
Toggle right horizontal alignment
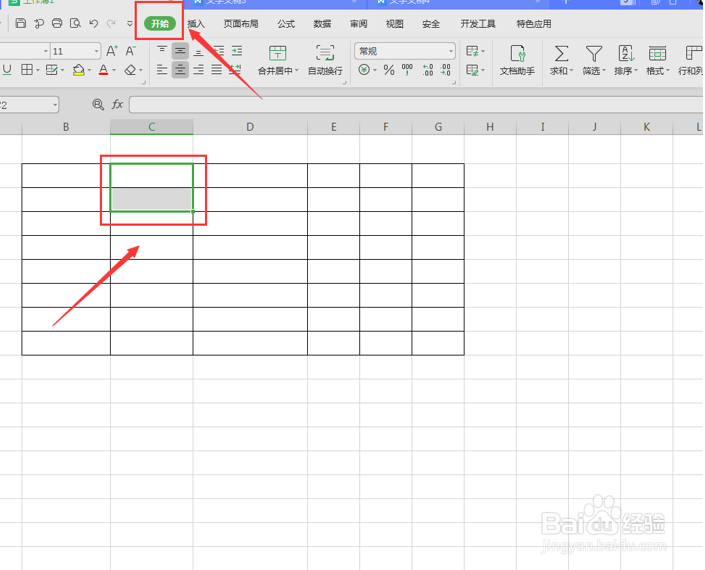coord(198,70)
